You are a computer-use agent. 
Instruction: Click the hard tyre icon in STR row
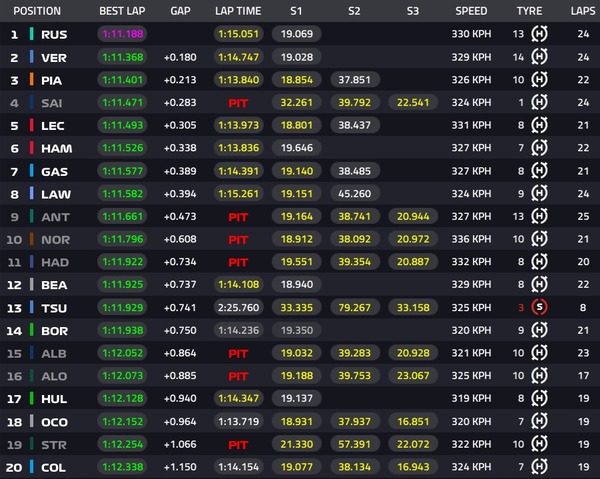coord(539,444)
